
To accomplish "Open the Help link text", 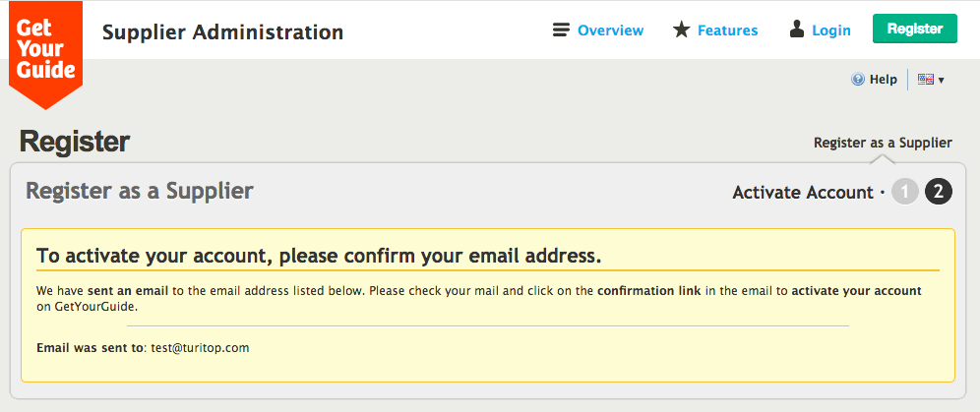I will pyautogui.click(x=884, y=80).
